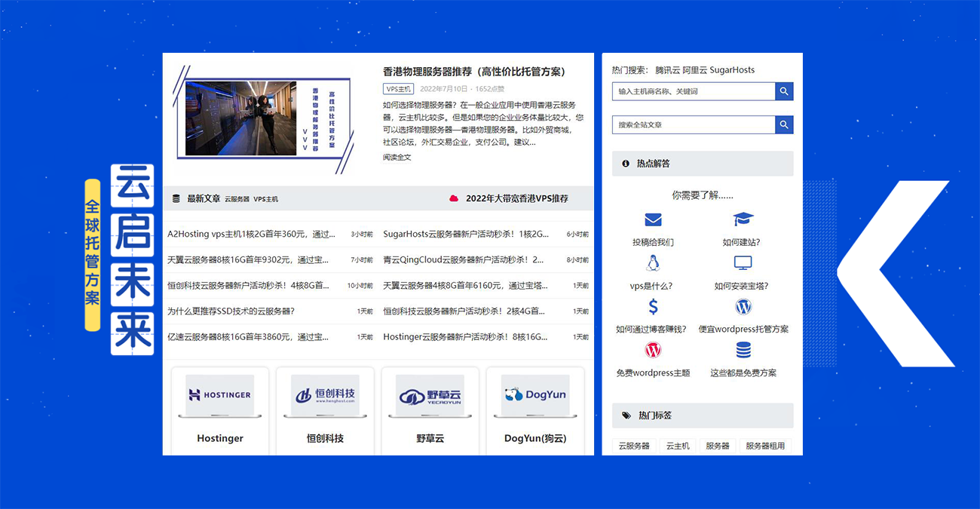Click the tag icon beside 热门标签
Screen dimensions: 980x509
pos(626,415)
